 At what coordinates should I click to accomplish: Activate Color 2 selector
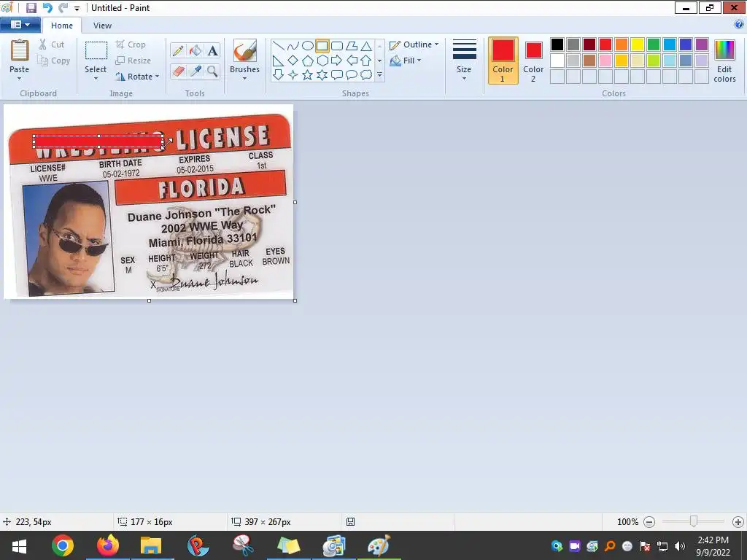pos(533,61)
